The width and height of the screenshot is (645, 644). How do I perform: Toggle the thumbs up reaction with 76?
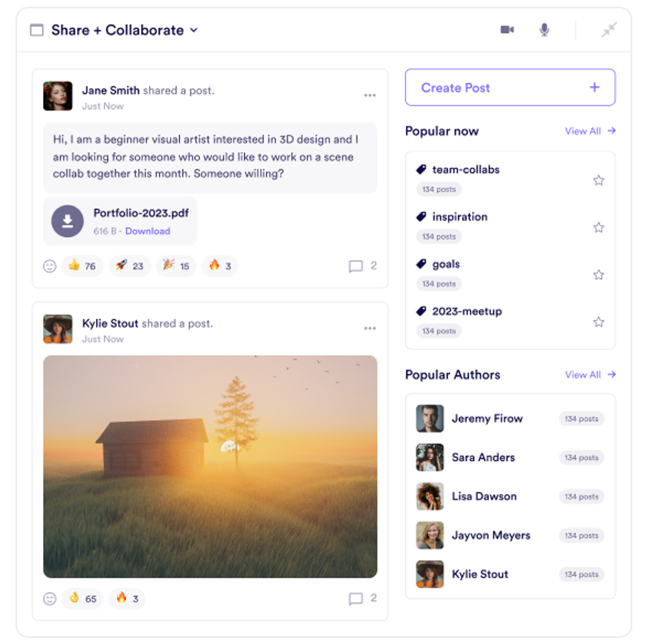click(x=82, y=266)
